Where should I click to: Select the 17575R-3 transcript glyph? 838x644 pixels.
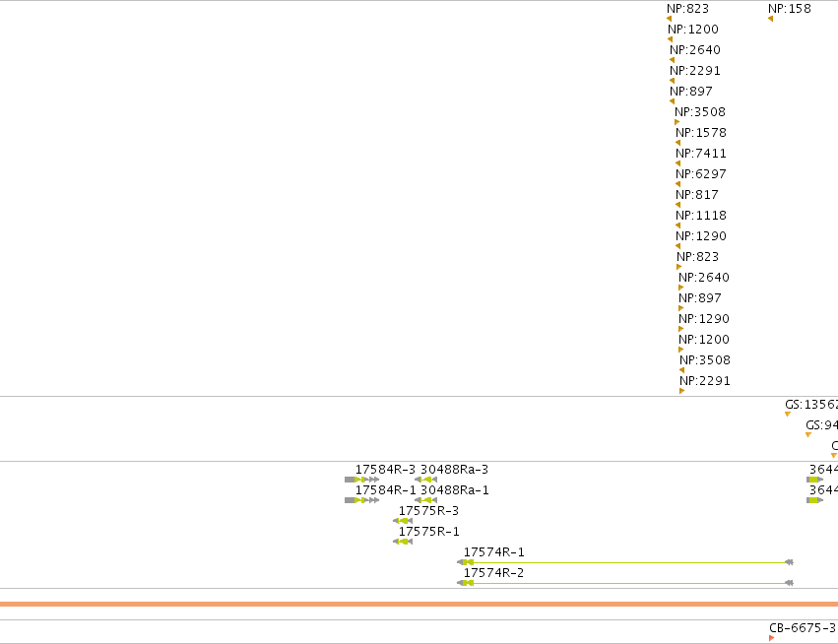tap(403, 521)
